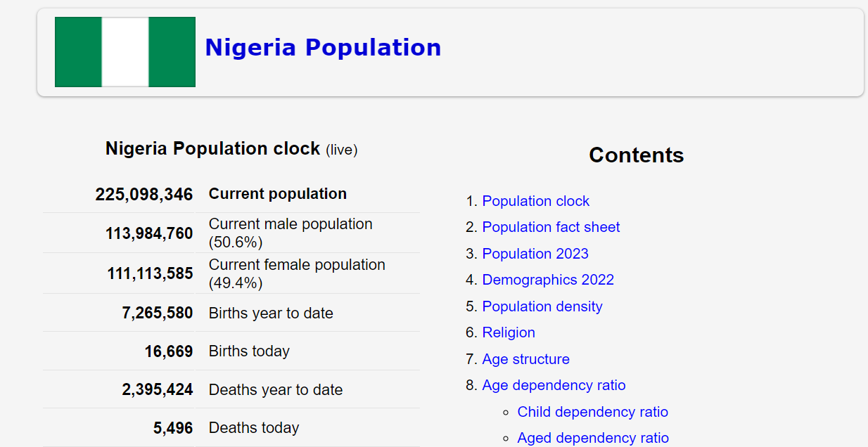Click the Births year to date row
Viewport: 868px width, 447px height.
coord(271,313)
